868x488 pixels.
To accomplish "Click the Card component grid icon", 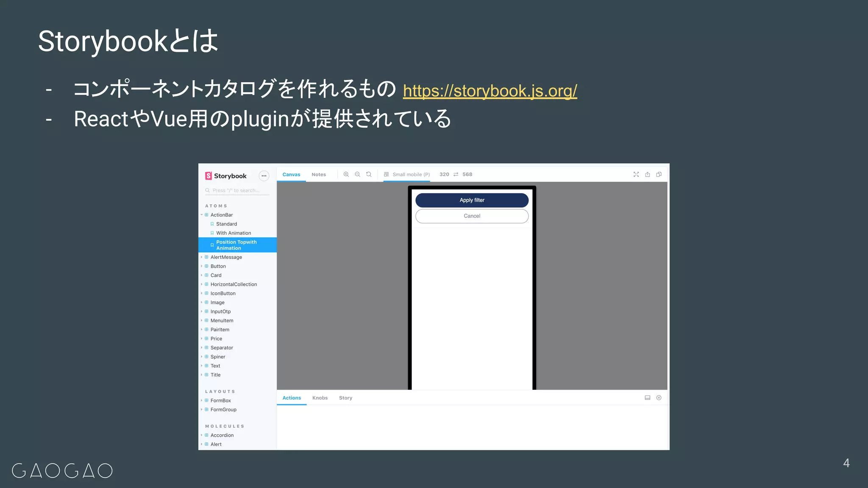I will click(x=207, y=275).
